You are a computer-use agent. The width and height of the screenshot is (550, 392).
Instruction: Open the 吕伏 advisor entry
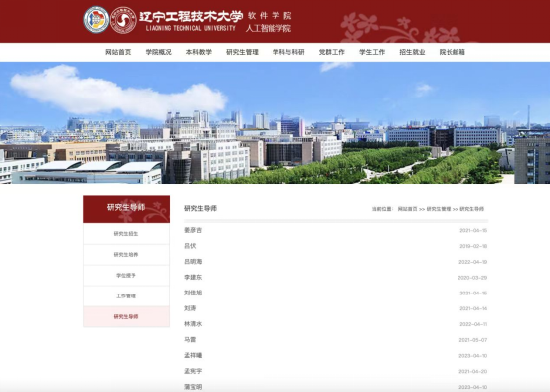(x=190, y=246)
